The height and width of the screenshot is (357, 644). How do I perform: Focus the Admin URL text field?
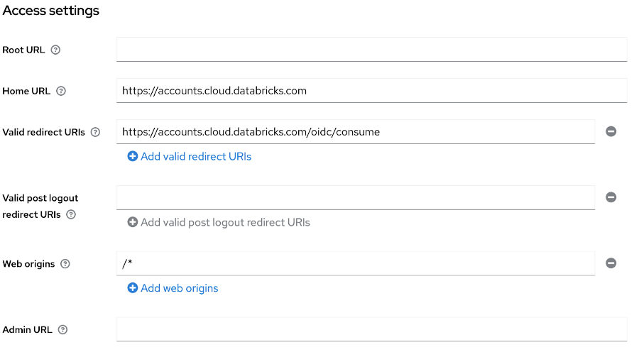(371, 329)
